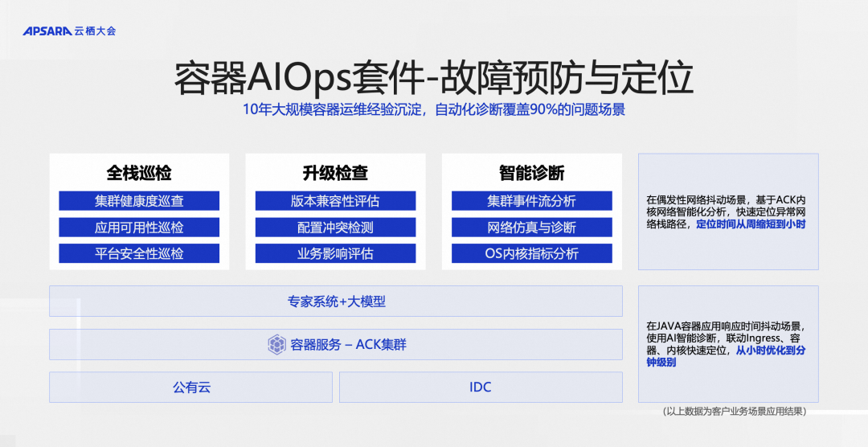This screenshot has width=868, height=447.
Task: Click the IDC box
Action: point(481,388)
